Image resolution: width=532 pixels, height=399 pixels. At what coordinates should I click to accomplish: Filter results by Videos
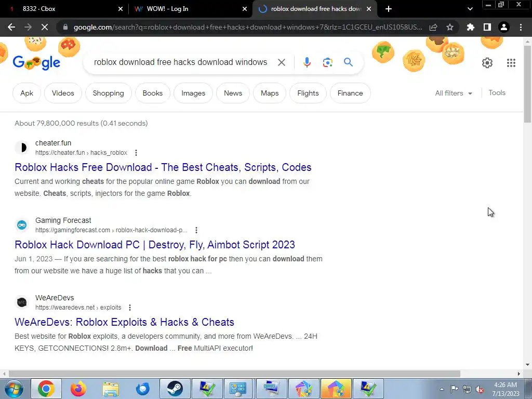(x=63, y=93)
